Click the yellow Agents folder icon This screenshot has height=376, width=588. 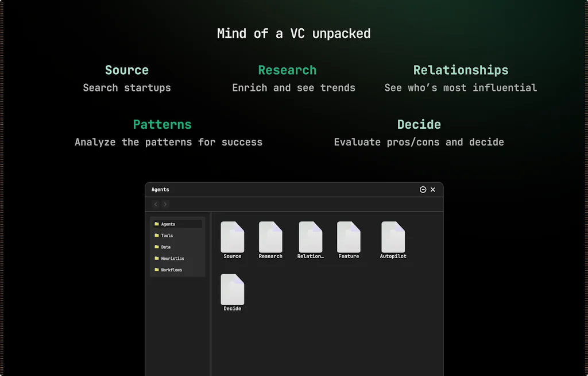click(157, 224)
